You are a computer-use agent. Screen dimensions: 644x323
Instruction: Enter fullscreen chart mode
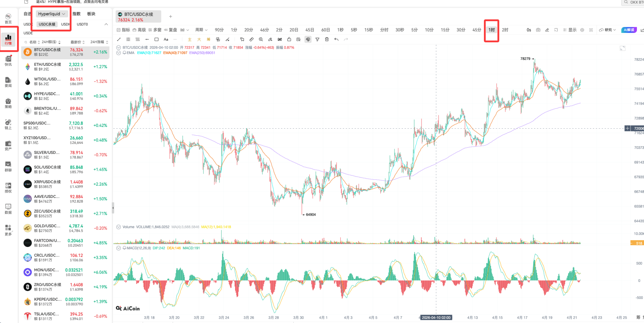(x=591, y=30)
